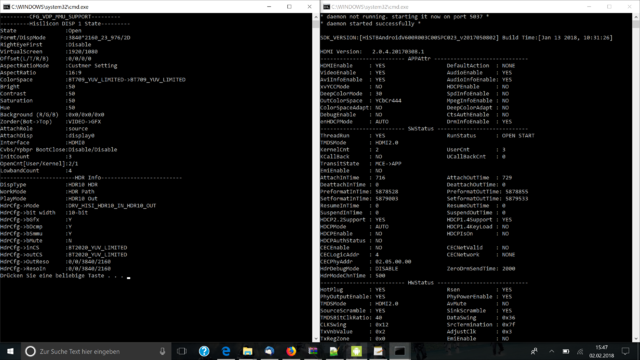Click the PreformatInTime value '5878528'
The width and height of the screenshot is (640, 360).
point(387,191)
